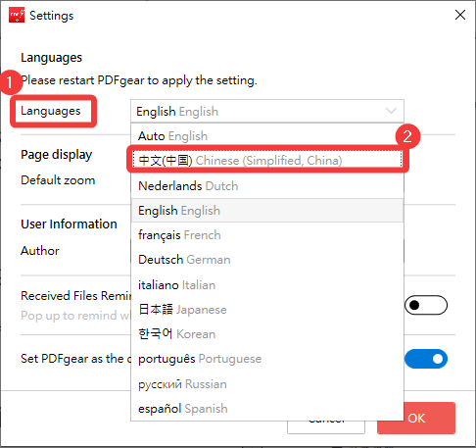The height and width of the screenshot is (448, 476).
Task: Click the partially hidden Cancel button
Action: coord(326,426)
